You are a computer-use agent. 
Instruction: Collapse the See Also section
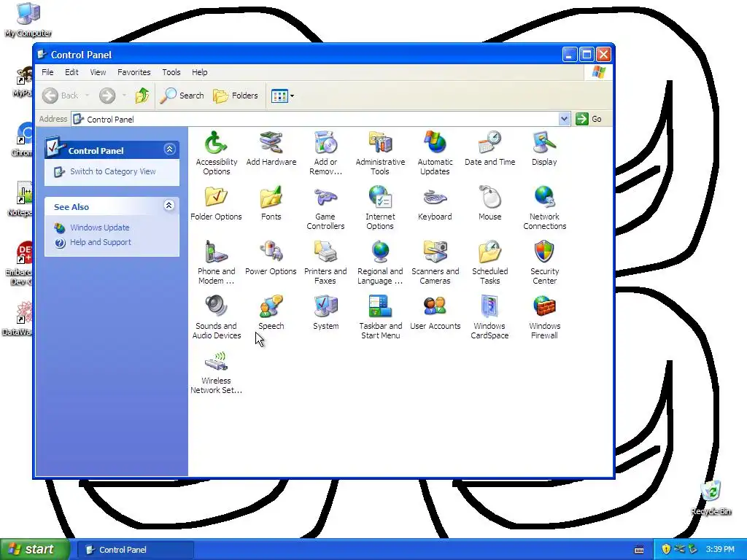point(169,206)
